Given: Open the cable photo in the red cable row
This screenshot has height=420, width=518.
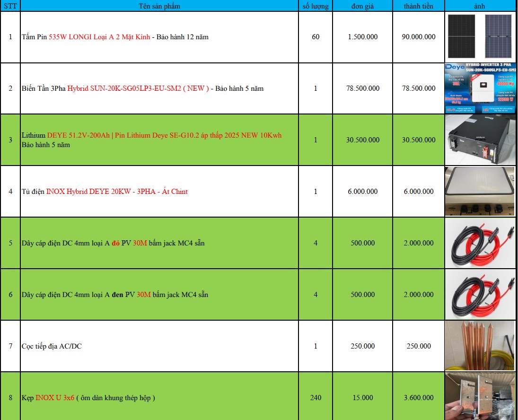Looking at the screenshot, I should tap(480, 243).
